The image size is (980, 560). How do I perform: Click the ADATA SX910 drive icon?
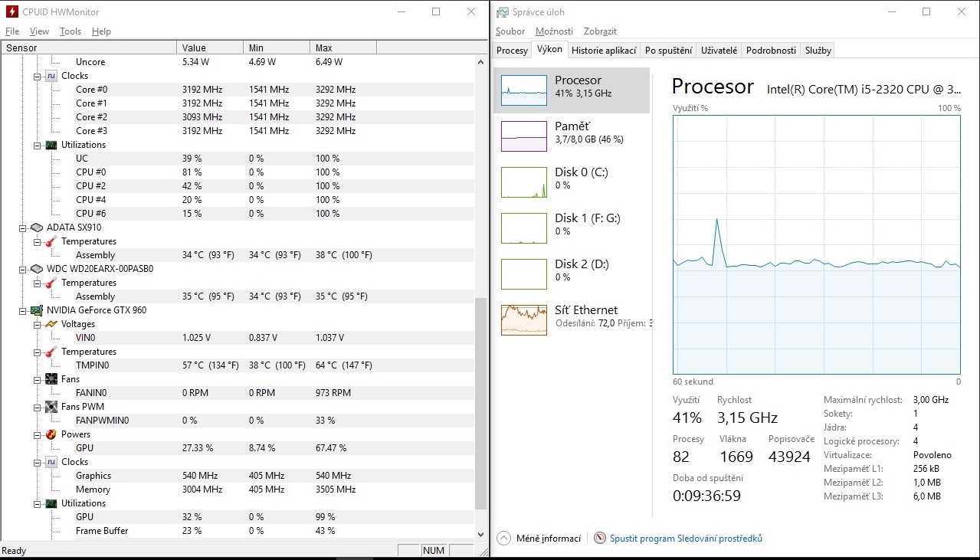37,228
